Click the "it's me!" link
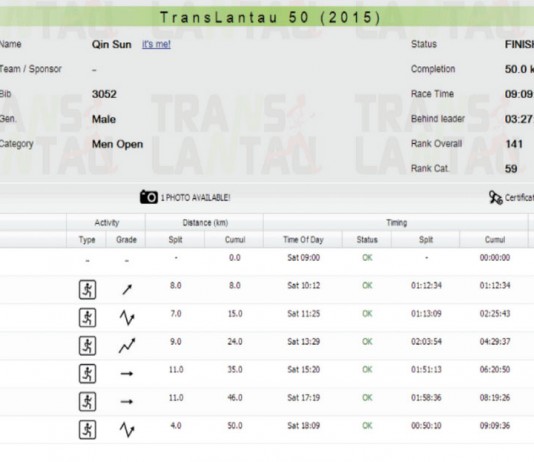This screenshot has height=462, width=534. click(156, 44)
